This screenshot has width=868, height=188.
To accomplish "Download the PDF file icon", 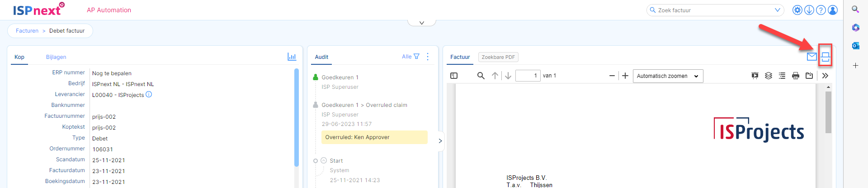I will (x=809, y=76).
